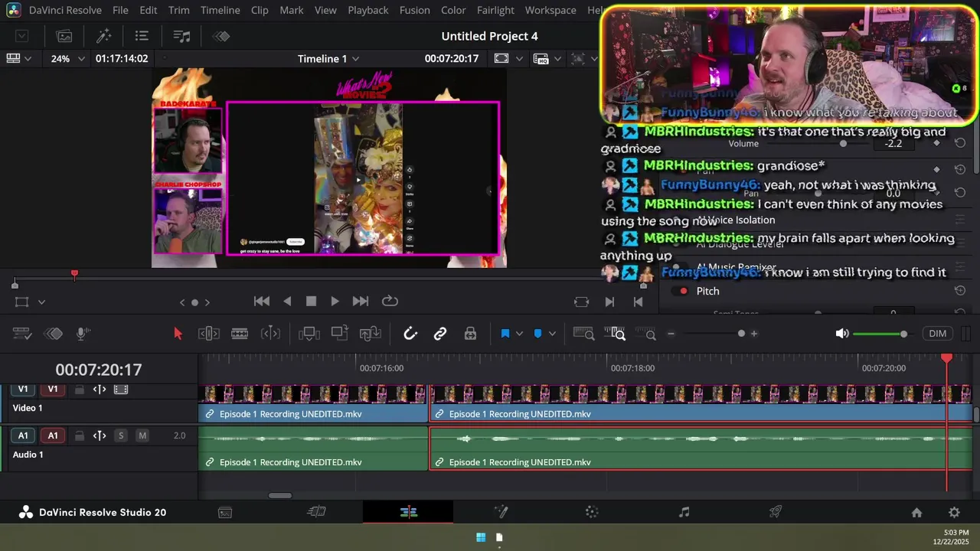Open the Cut page icon

(x=316, y=513)
